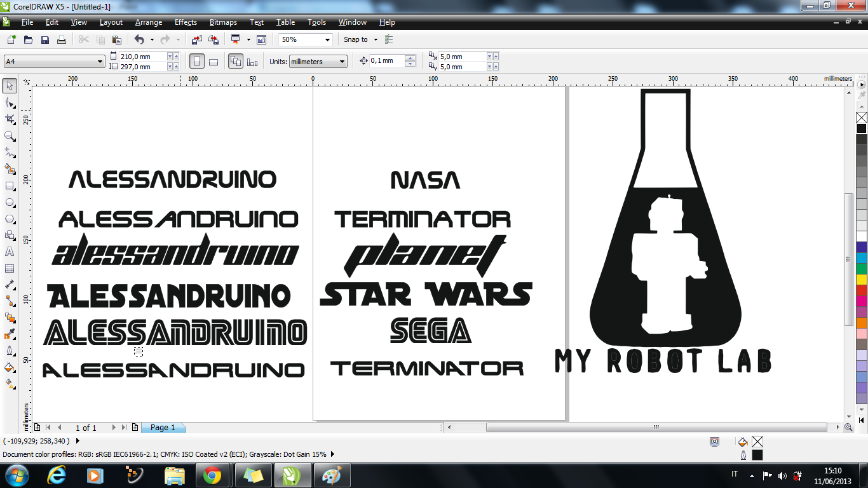Paste from the clipboard icon

click(117, 39)
